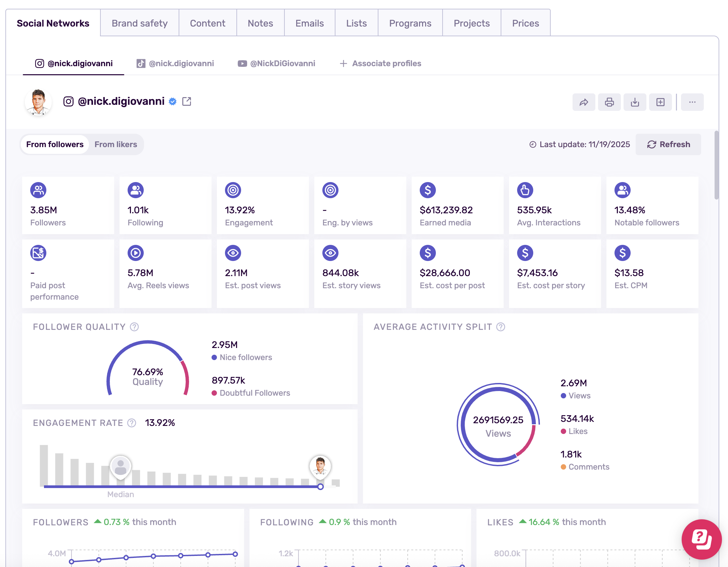728x567 pixels.
Task: Switch to YouTube @NickDiGiovanni profile
Action: pyautogui.click(x=276, y=63)
